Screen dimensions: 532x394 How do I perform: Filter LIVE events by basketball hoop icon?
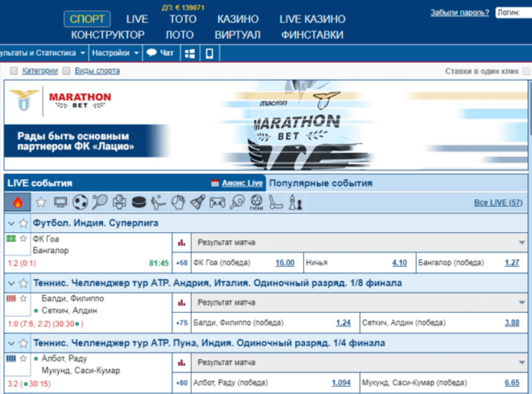click(x=119, y=202)
